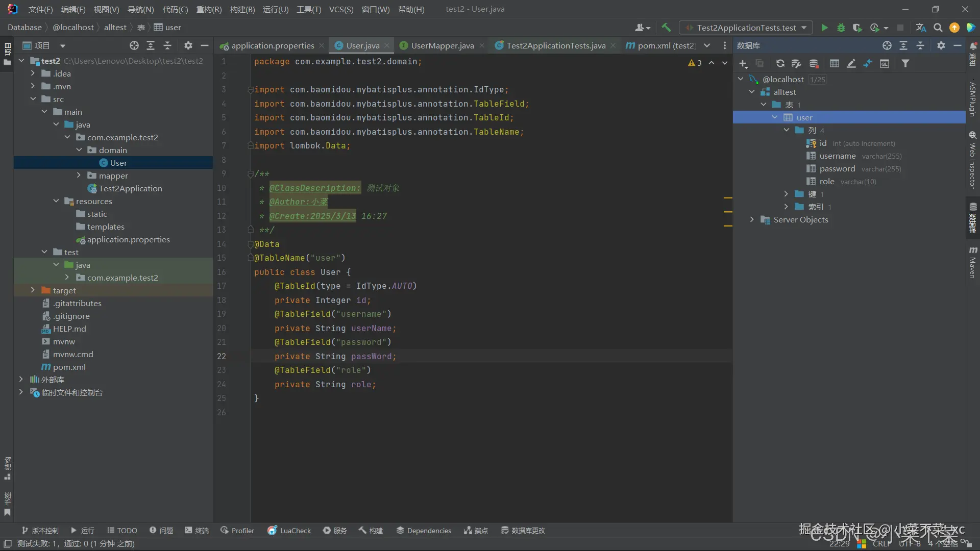The height and width of the screenshot is (551, 980).
Task: Open the Test2ApplicationTests.test run configuration dropdown
Action: click(746, 28)
